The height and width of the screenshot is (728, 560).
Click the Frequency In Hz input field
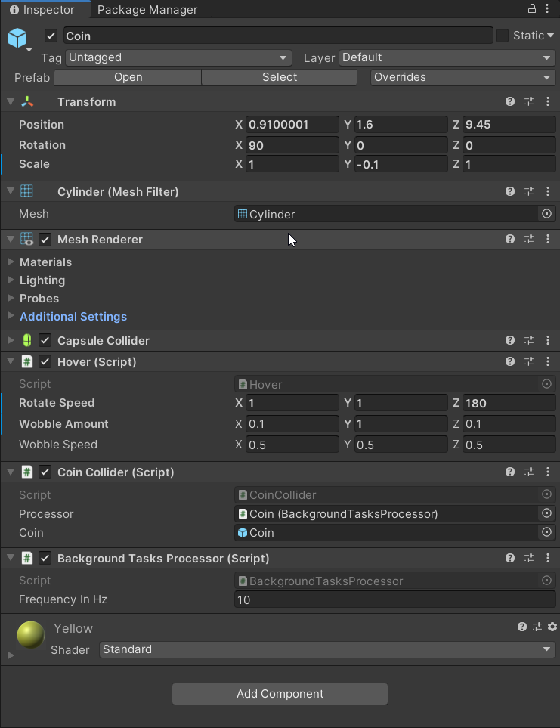[x=395, y=600]
